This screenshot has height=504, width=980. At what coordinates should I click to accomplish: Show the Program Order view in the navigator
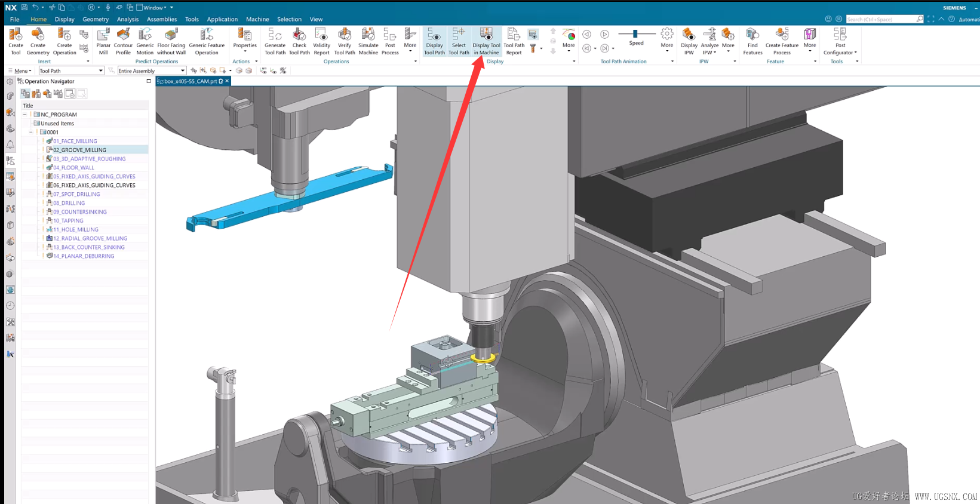click(x=25, y=94)
